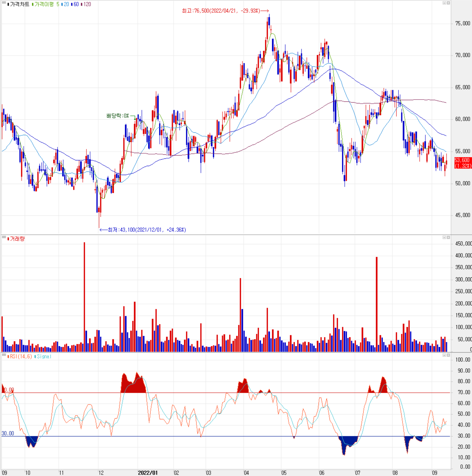Maximize the RSI indicator panel
Viewport: 472px width, 476px height.
tap(444, 355)
